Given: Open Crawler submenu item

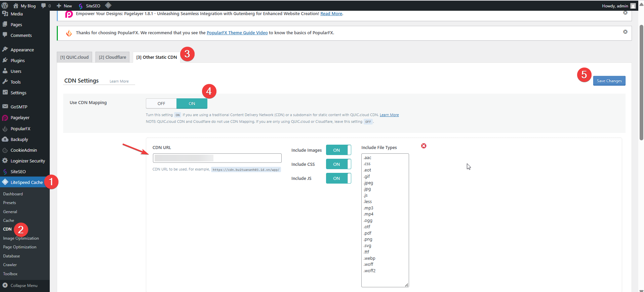Looking at the screenshot, I should point(10,265).
